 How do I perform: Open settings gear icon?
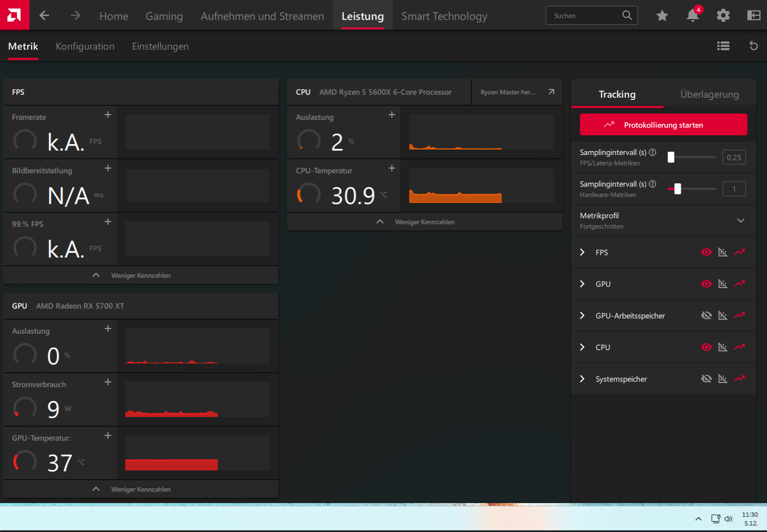pyautogui.click(x=723, y=15)
